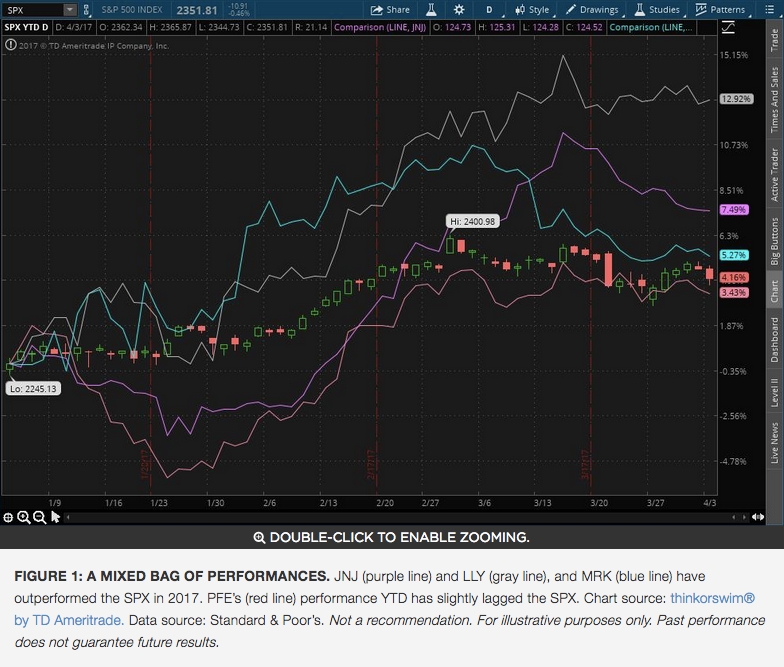Click the 3.43% PFE value label
The image size is (784, 667).
(x=734, y=292)
